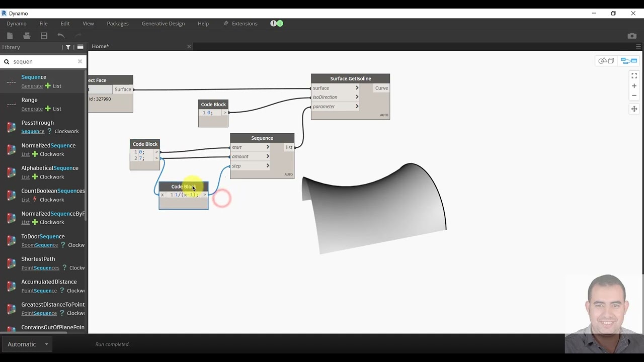
Task: Click the magnifier icon in the search box
Action: click(7, 62)
